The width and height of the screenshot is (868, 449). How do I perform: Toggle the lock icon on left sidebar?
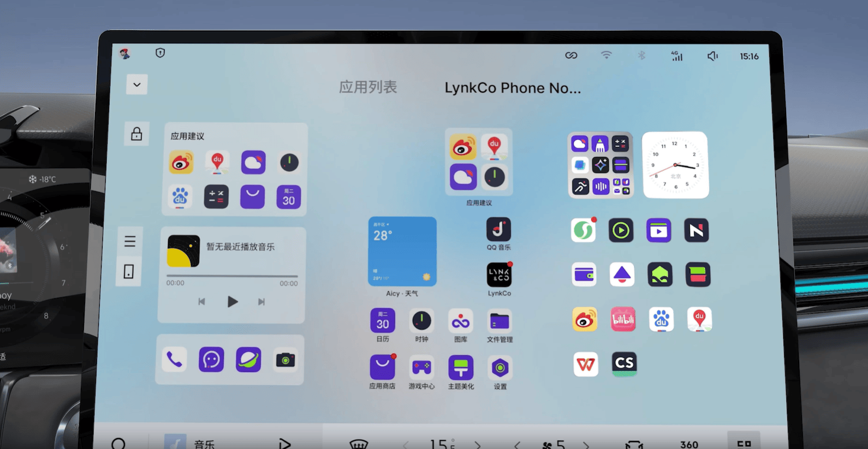136,134
